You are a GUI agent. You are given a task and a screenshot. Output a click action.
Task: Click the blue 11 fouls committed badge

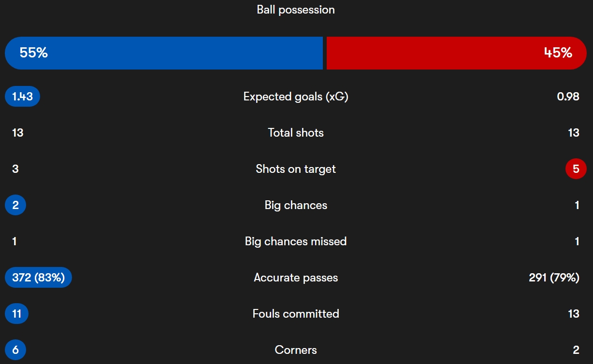click(16, 314)
